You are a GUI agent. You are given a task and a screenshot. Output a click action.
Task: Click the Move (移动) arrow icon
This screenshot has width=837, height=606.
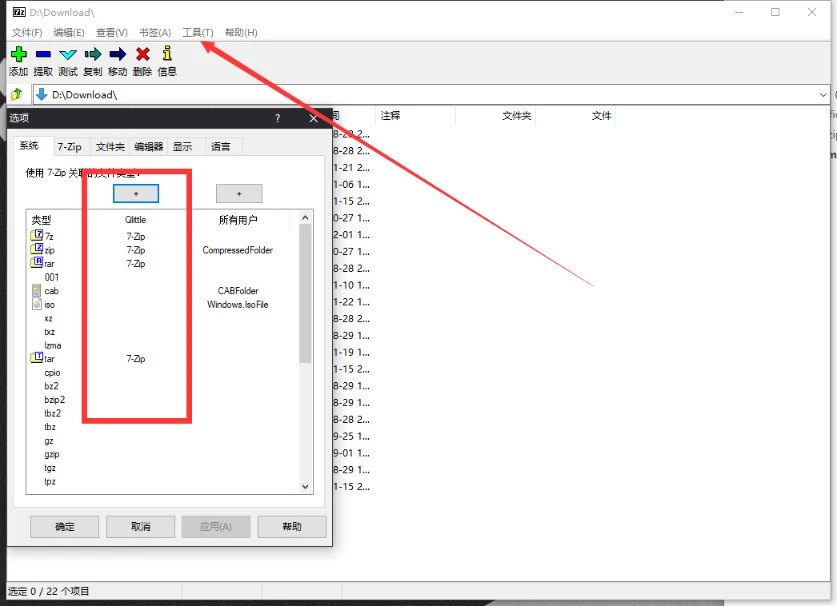117,54
